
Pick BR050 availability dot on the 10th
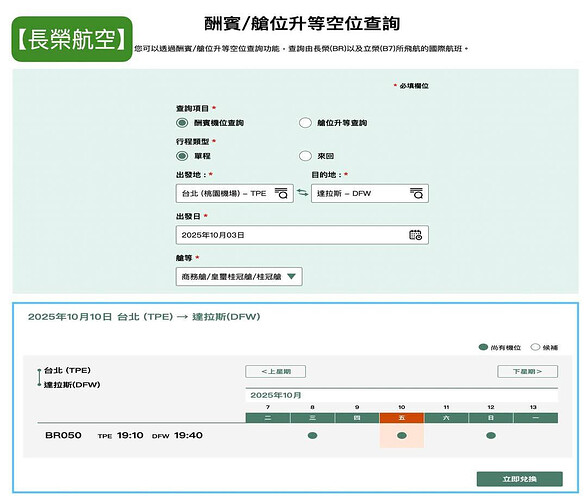pyautogui.click(x=402, y=435)
